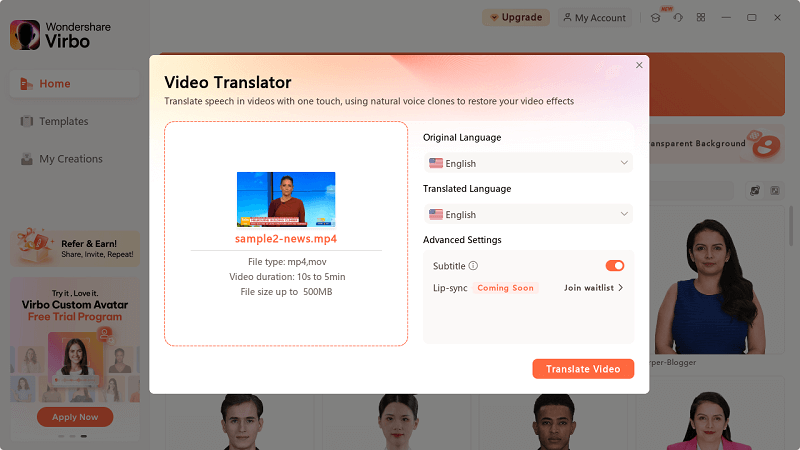Screen dimensions: 800x450
Task: Close the Virbo main window
Action: coord(777,17)
